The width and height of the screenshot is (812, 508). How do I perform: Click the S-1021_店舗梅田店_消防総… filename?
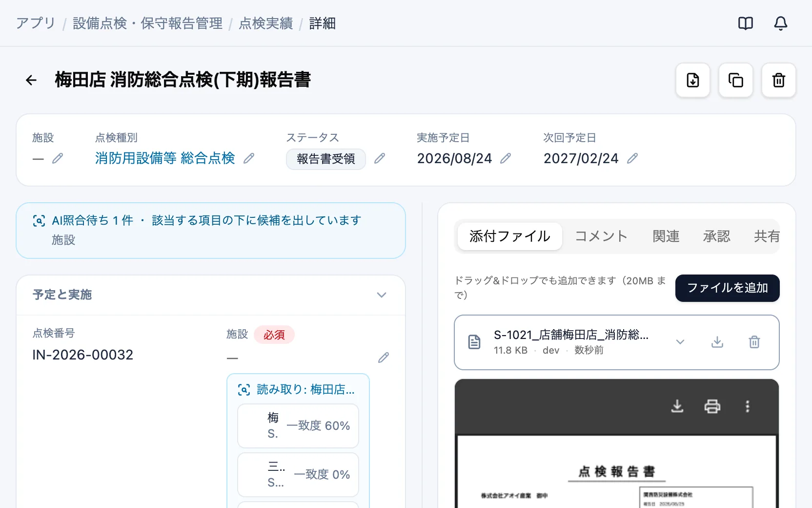click(x=571, y=335)
